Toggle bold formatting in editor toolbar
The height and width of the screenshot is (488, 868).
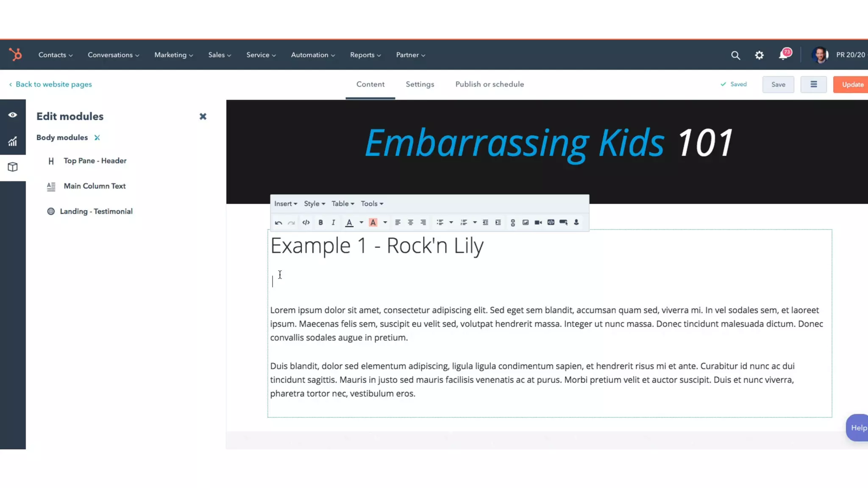(x=320, y=222)
